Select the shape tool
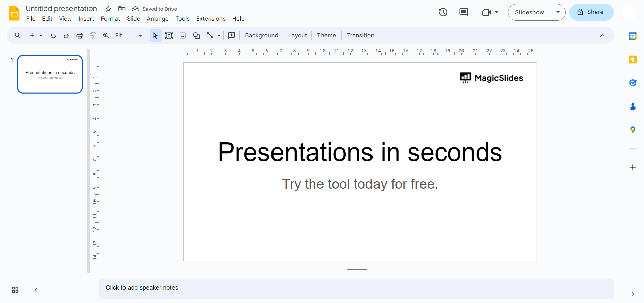Image resolution: width=644 pixels, height=303 pixels. point(196,36)
